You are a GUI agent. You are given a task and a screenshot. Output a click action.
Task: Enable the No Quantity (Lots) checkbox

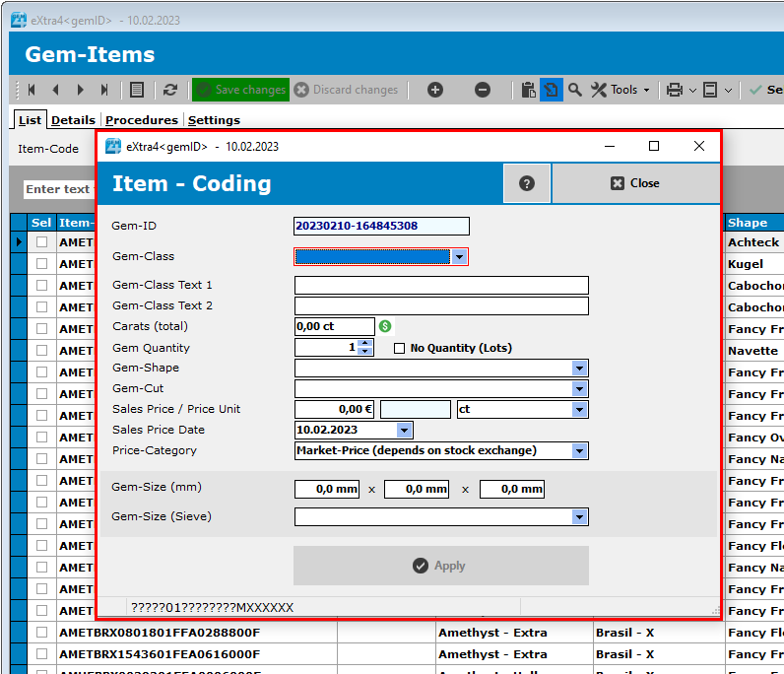(x=399, y=348)
